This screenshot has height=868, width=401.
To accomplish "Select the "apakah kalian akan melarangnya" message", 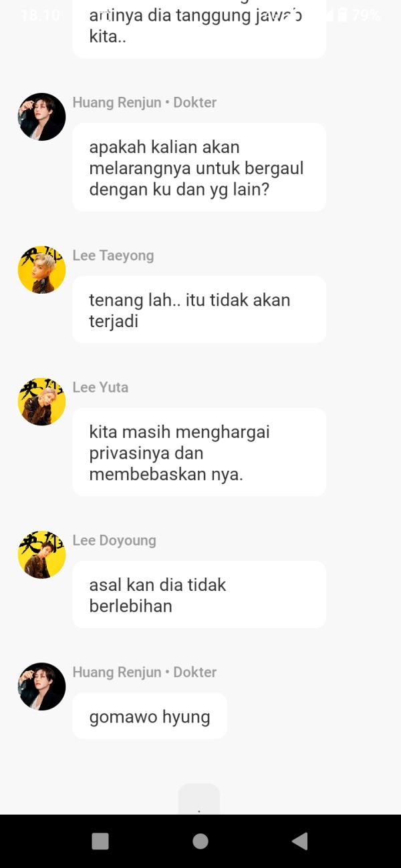I will tap(199, 168).
